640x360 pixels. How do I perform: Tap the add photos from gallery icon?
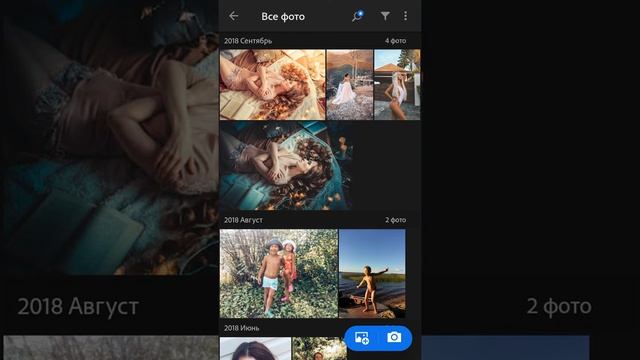(x=362, y=338)
